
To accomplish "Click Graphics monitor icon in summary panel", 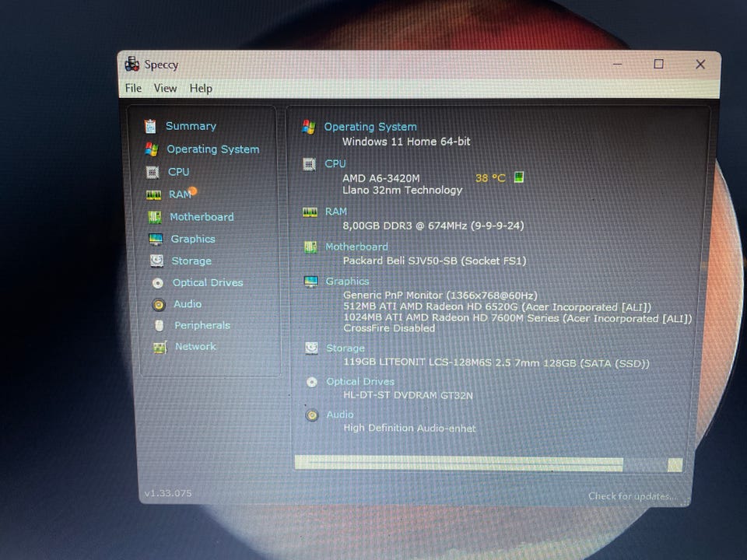I will tap(311, 282).
